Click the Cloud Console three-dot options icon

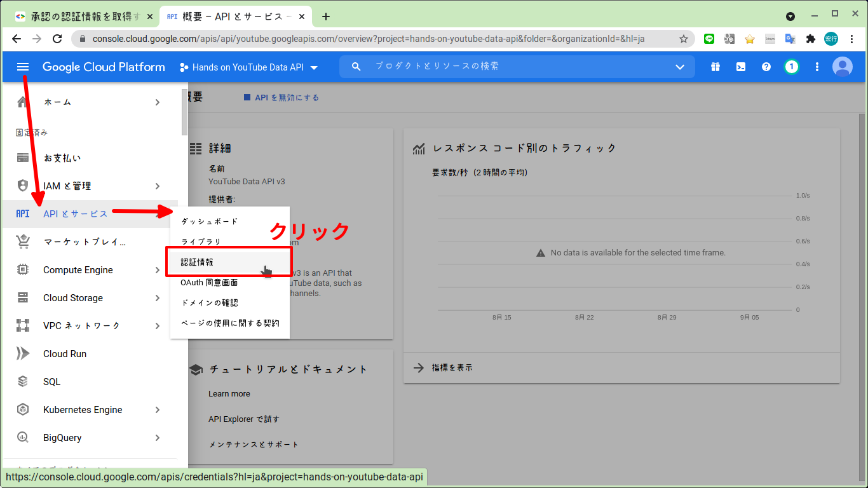(x=817, y=66)
